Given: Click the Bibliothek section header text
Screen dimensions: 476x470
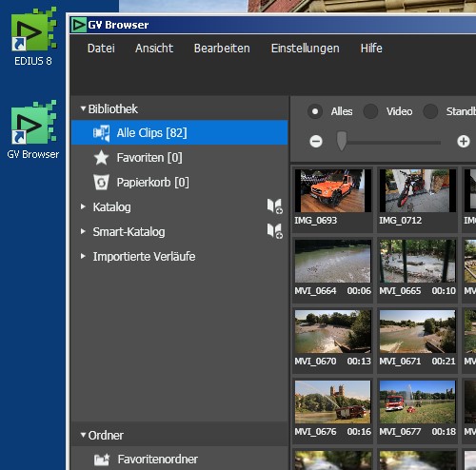Looking at the screenshot, I should point(113,109).
